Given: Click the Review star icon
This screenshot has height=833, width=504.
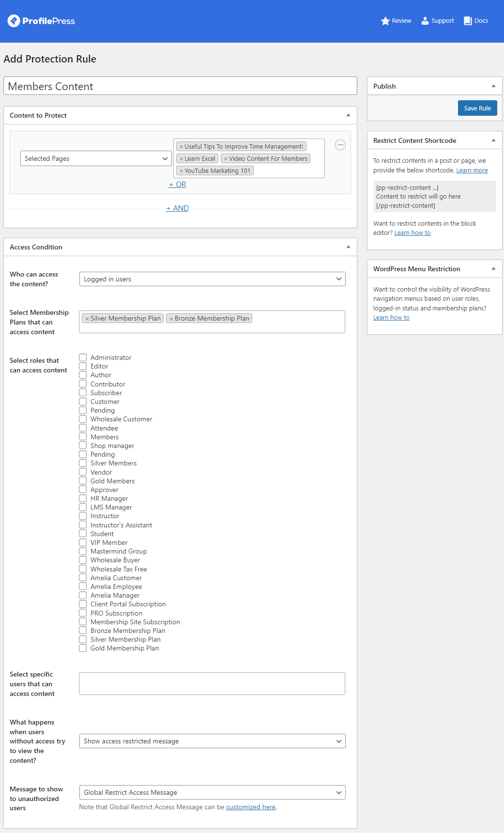Looking at the screenshot, I should (385, 21).
